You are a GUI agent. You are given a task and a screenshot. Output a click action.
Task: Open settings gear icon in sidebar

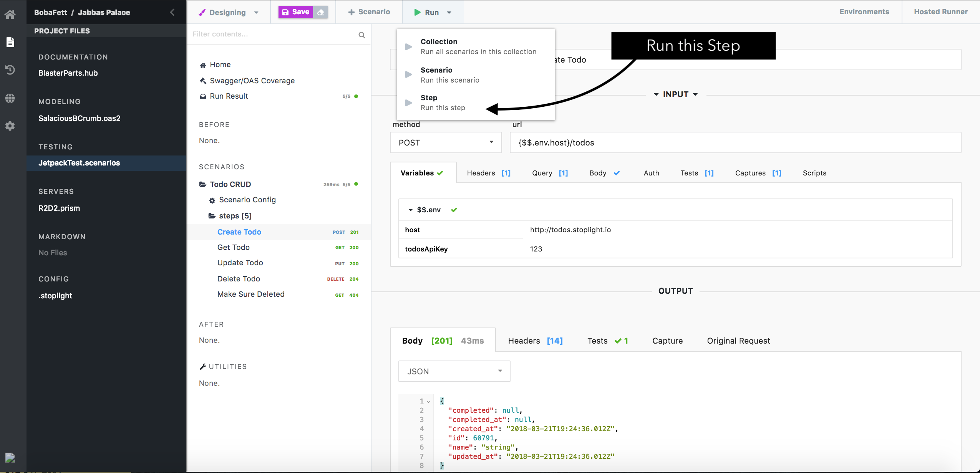tap(10, 126)
